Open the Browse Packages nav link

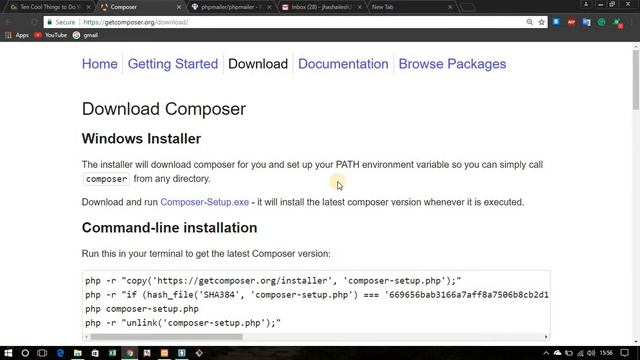click(x=452, y=64)
